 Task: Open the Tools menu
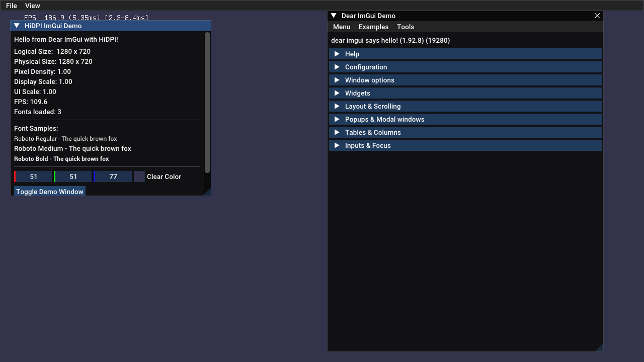(406, 27)
